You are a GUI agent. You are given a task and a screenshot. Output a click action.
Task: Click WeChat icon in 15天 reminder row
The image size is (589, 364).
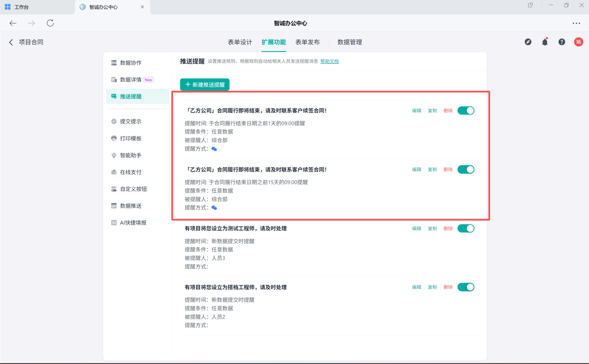[214, 208]
